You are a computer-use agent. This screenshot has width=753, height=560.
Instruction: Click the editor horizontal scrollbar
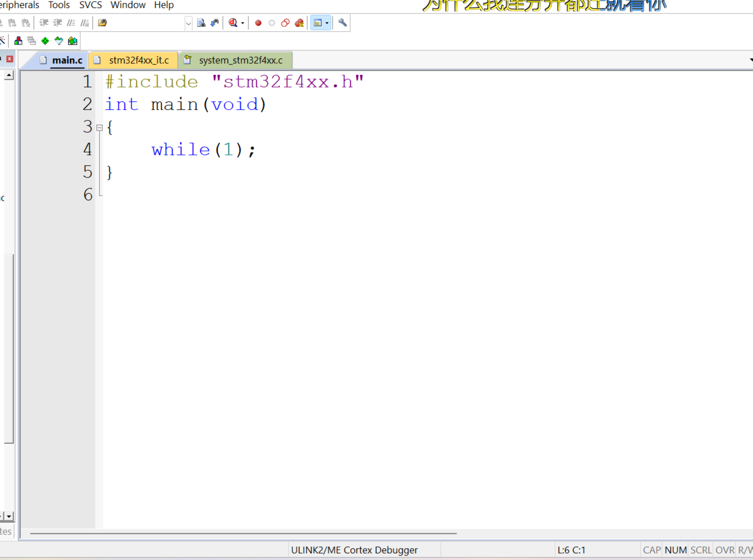(x=243, y=534)
